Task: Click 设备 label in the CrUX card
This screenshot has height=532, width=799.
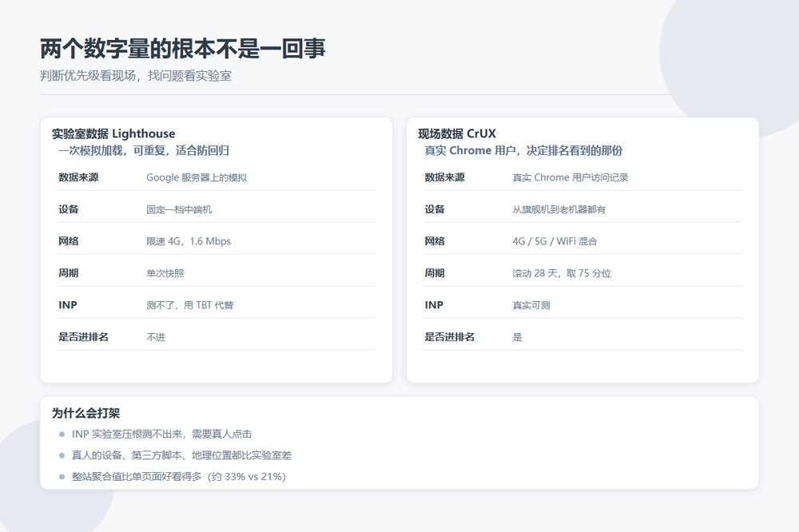Action: tap(435, 209)
